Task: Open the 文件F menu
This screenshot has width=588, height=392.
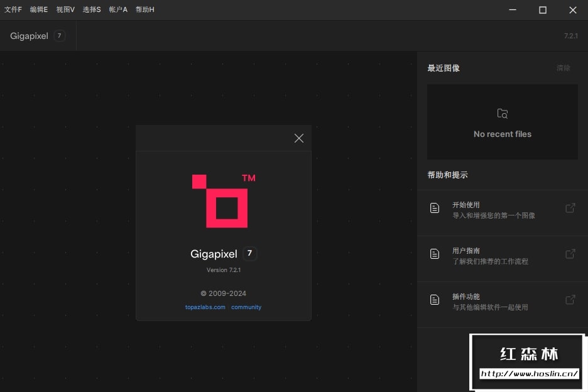Action: point(13,10)
